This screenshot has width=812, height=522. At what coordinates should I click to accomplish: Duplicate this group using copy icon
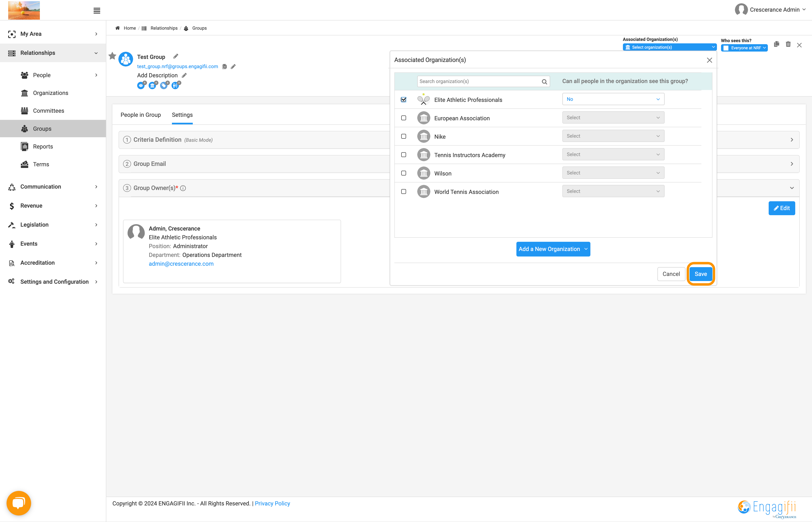click(776, 44)
